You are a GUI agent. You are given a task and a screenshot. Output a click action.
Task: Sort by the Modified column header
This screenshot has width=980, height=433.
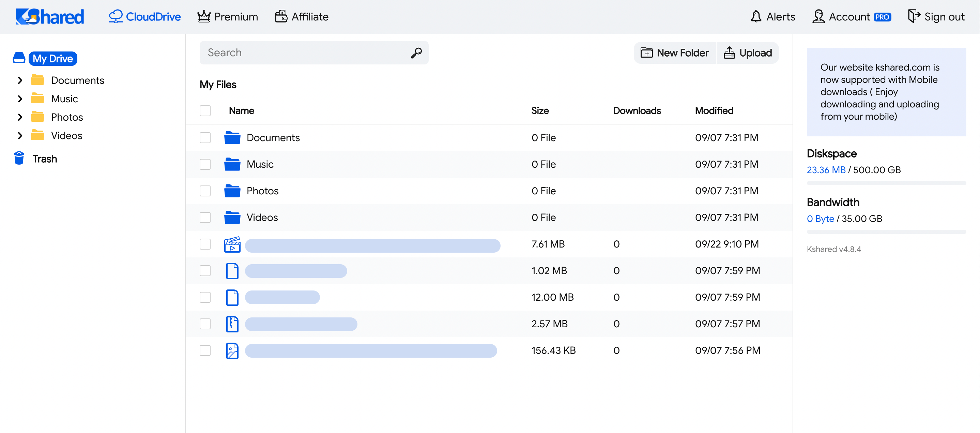point(714,111)
